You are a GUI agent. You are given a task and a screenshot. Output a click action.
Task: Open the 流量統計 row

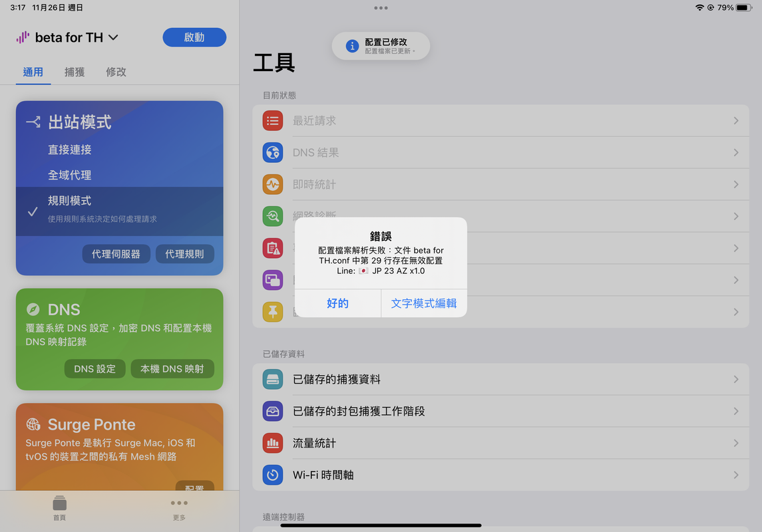click(x=500, y=443)
